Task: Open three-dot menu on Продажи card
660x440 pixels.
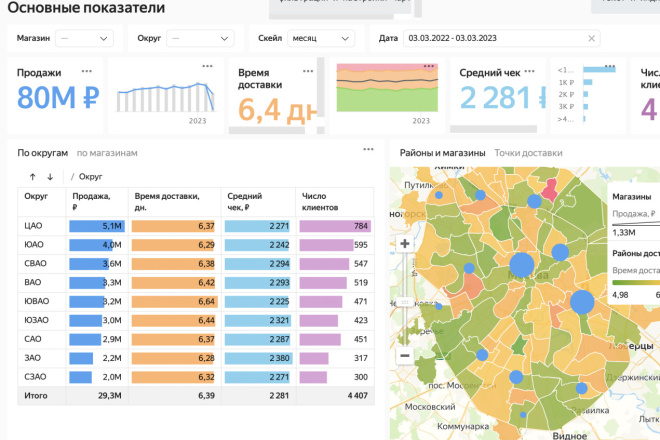Action: [x=87, y=71]
